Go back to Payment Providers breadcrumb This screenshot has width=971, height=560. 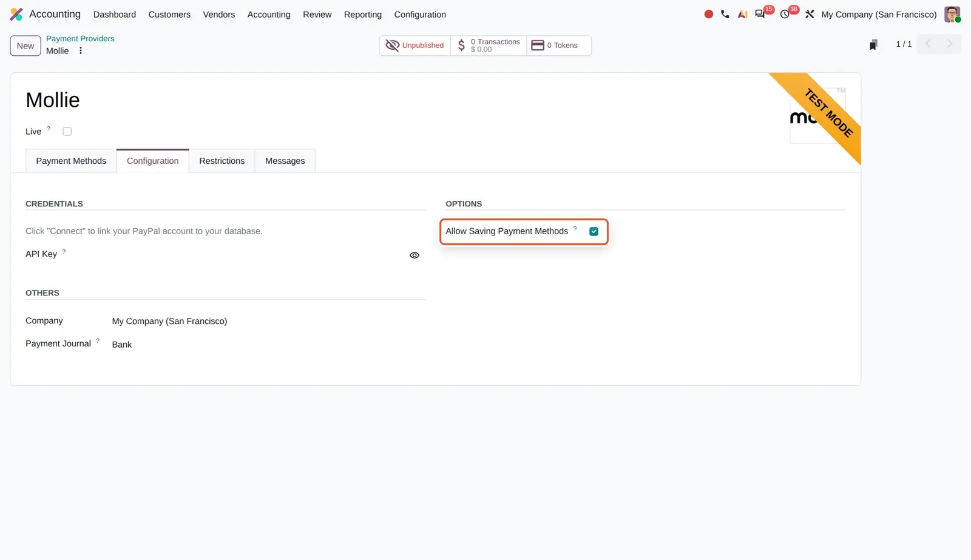tap(80, 38)
